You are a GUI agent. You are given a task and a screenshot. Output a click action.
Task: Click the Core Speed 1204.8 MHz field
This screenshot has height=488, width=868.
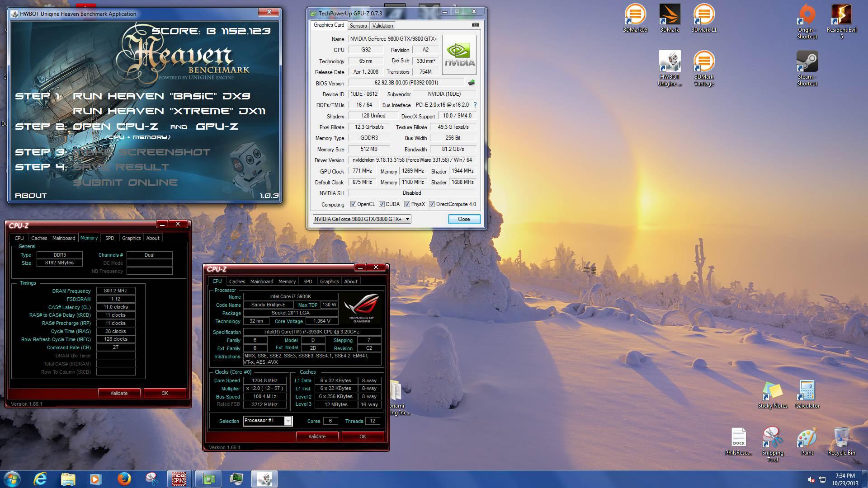click(264, 380)
